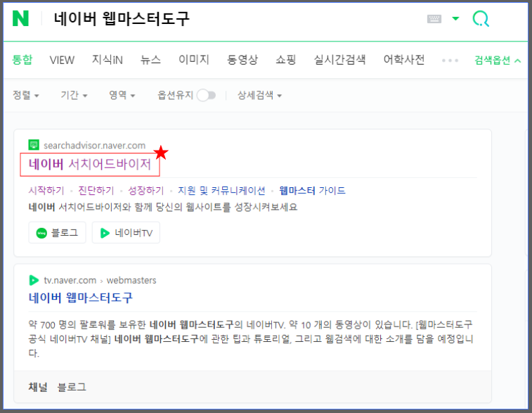This screenshot has width=532, height=413.
Task: Open the virtual keyboard icon
Action: tap(434, 19)
